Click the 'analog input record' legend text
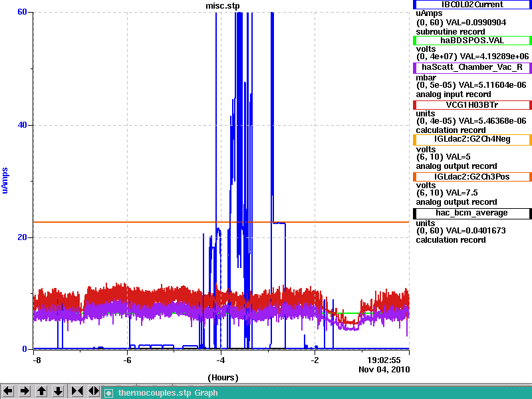Viewport: 532px width, 399px height. 454,94
